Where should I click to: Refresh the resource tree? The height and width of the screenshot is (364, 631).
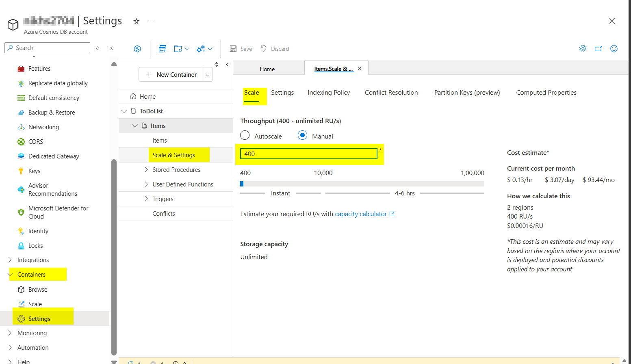click(x=217, y=64)
